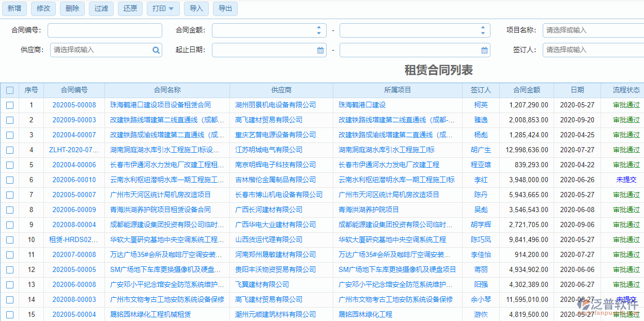Select the checkbox for the 云南水利 contract row
This screenshot has width=644, height=321.
coord(9,180)
